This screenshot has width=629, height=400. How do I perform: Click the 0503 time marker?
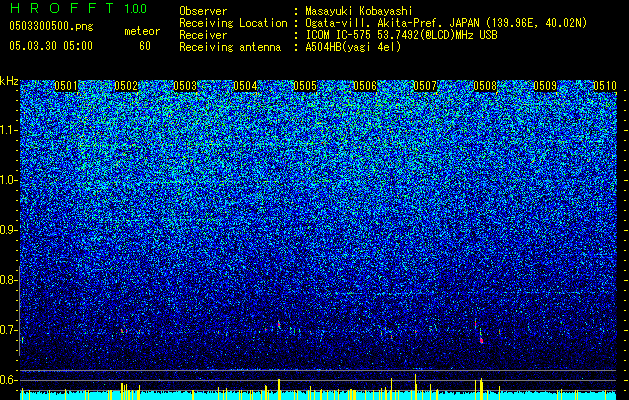tap(185, 86)
